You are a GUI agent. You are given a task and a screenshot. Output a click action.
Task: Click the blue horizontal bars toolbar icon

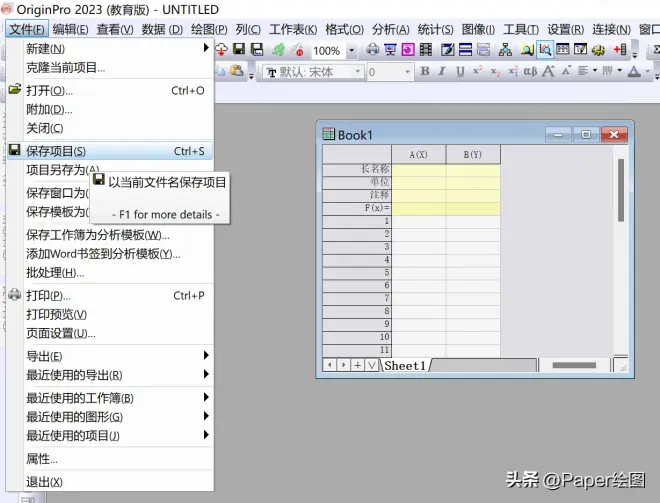point(465,50)
